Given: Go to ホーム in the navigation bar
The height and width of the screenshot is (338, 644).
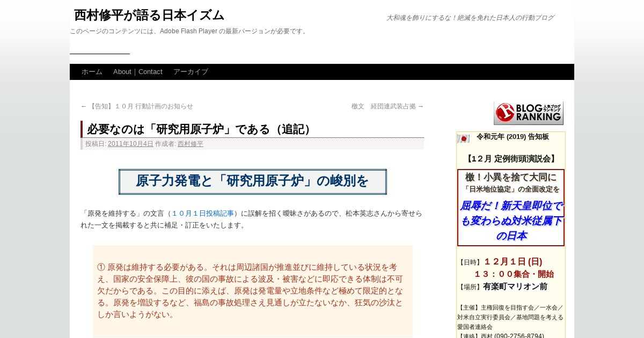Looking at the screenshot, I should [92, 72].
